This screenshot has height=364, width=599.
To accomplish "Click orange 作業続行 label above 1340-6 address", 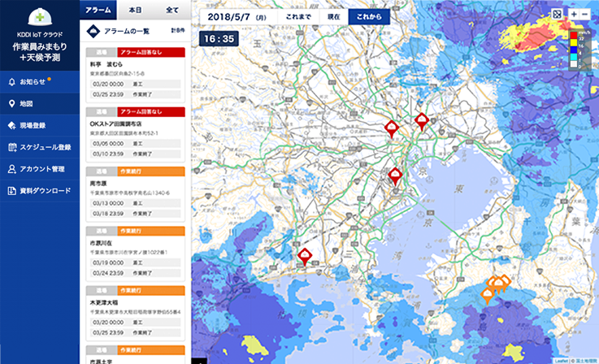I will coord(151,171).
